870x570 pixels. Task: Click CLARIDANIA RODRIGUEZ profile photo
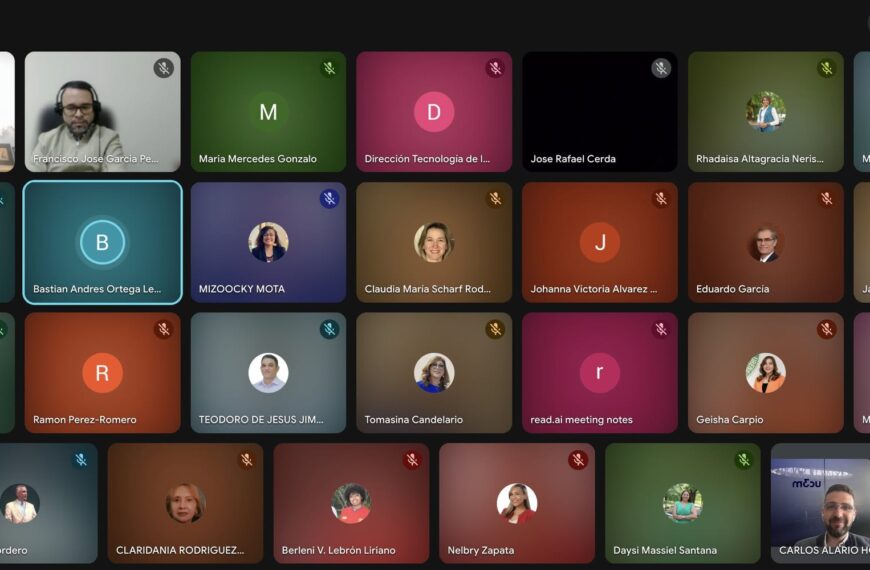tap(186, 503)
